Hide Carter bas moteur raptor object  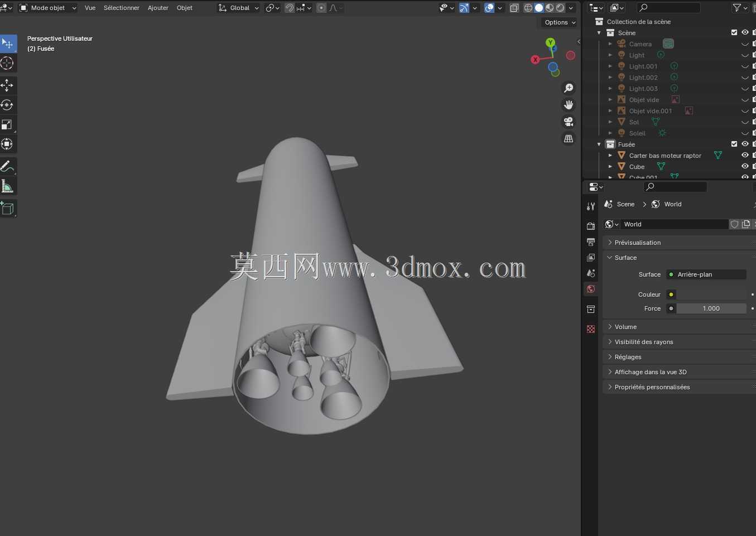[745, 155]
